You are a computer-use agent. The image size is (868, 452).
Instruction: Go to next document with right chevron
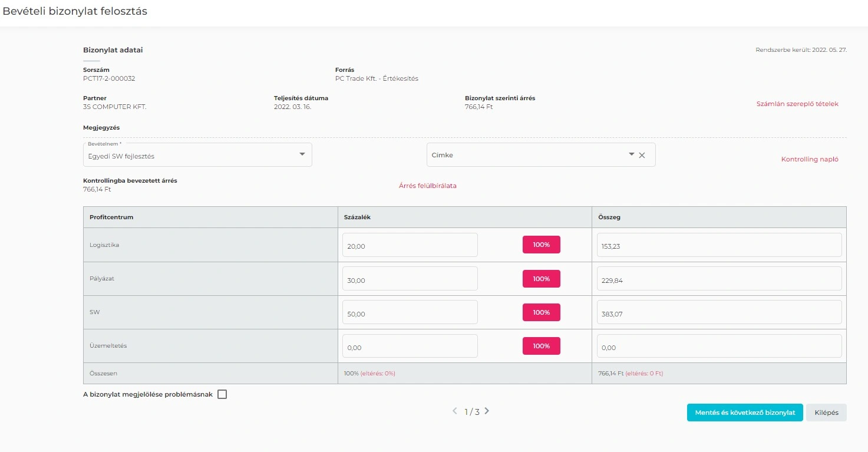click(487, 411)
